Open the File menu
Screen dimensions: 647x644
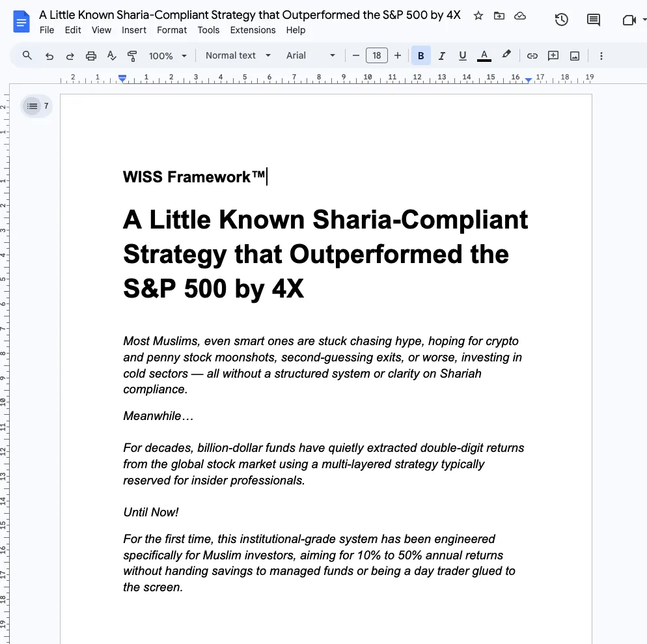pyautogui.click(x=47, y=30)
